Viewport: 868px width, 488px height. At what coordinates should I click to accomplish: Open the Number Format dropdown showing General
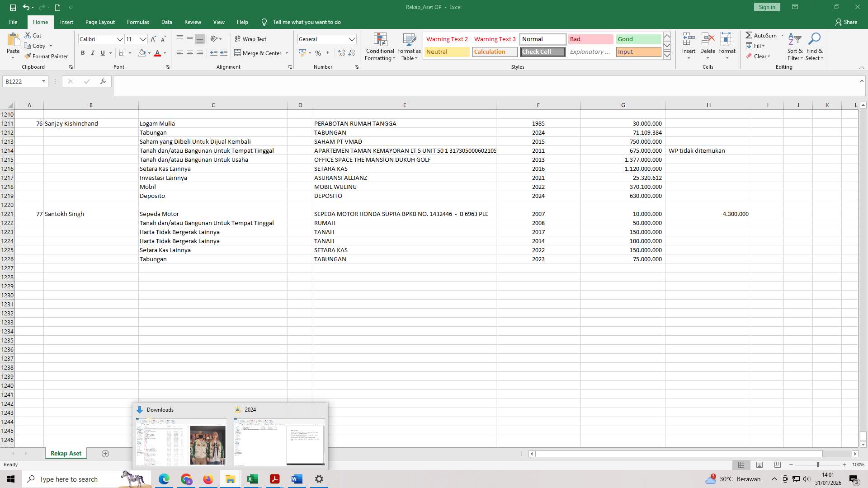(x=352, y=39)
